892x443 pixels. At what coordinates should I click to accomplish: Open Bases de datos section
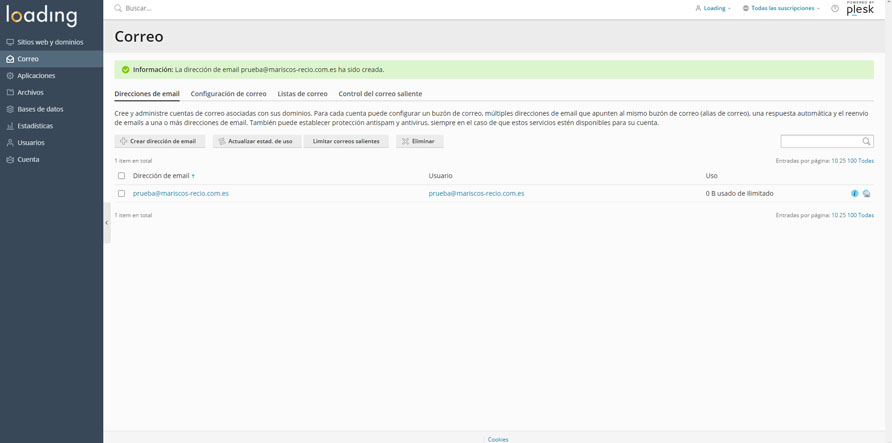point(40,109)
